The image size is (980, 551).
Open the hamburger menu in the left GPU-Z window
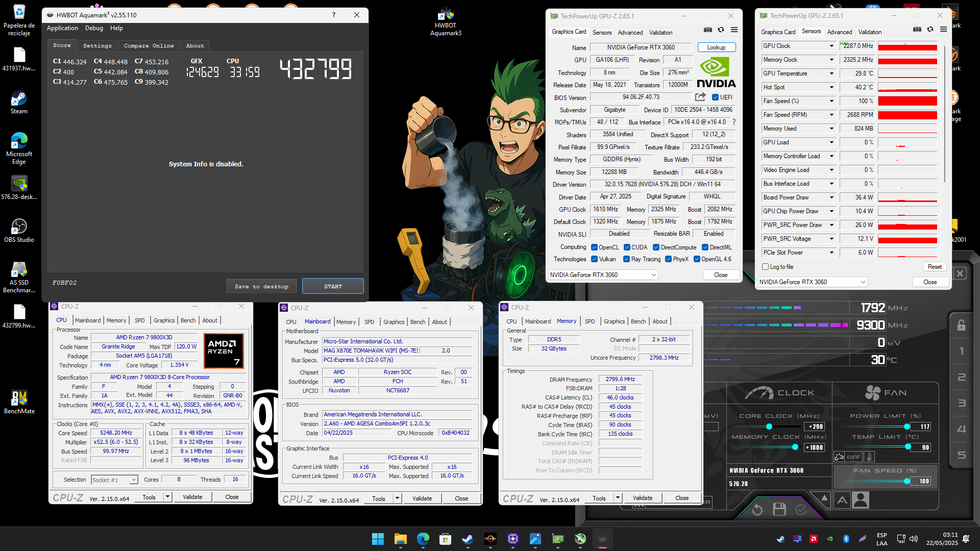[x=734, y=30]
